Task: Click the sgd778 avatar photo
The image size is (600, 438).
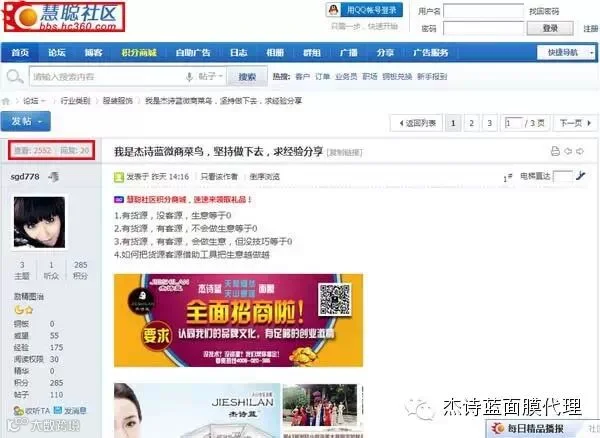Action: click(39, 222)
